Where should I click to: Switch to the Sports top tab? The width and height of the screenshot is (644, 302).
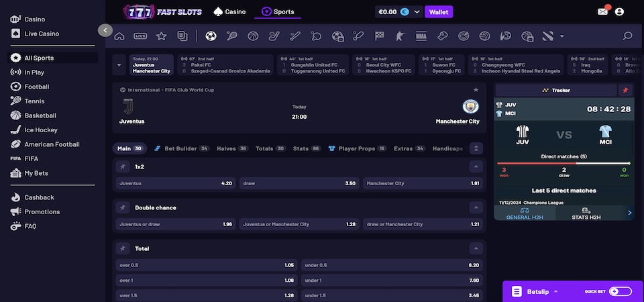pos(278,12)
